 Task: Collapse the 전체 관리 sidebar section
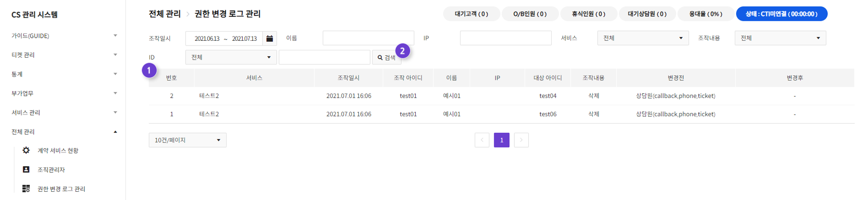64,131
